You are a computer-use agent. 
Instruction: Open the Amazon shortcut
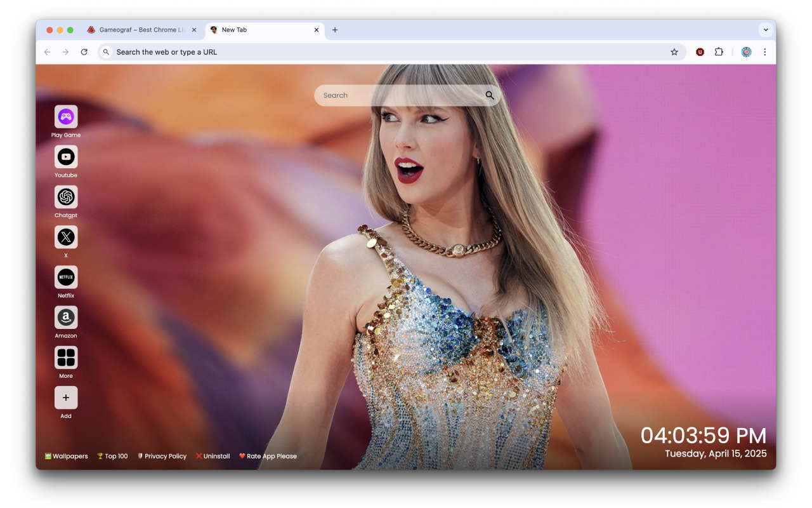point(66,317)
